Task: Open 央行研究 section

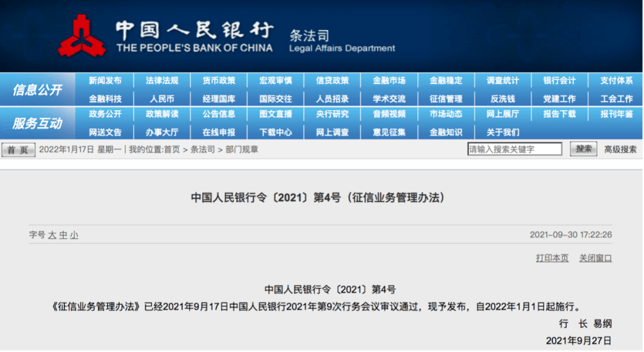Action: [332, 114]
